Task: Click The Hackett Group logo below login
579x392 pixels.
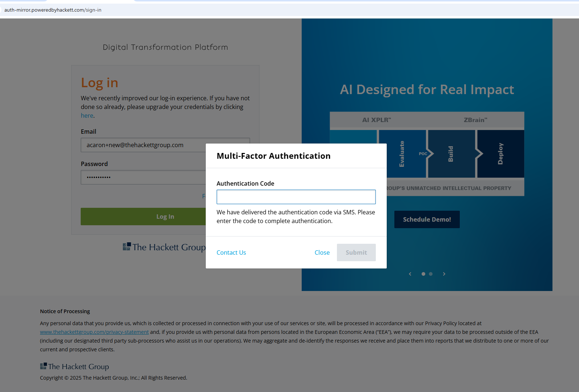Action: click(x=164, y=247)
